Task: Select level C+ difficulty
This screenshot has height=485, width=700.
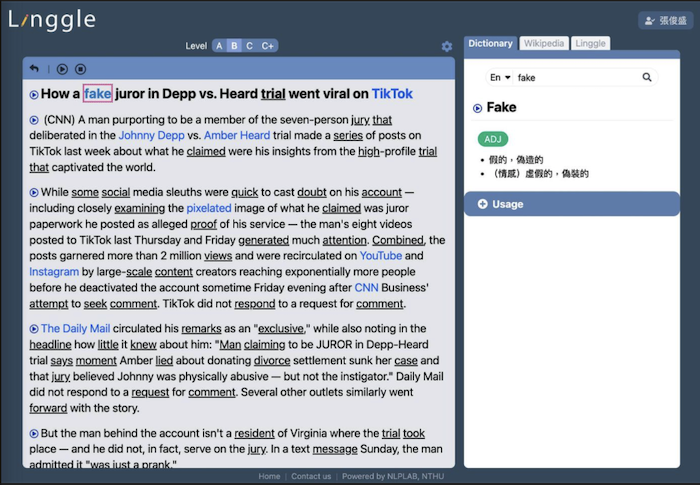Action: point(267,46)
